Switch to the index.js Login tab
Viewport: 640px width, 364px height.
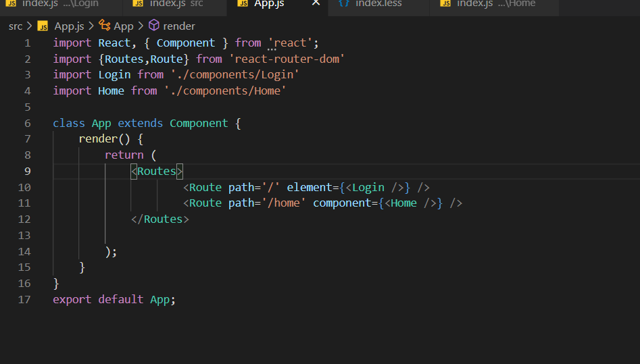point(60,4)
